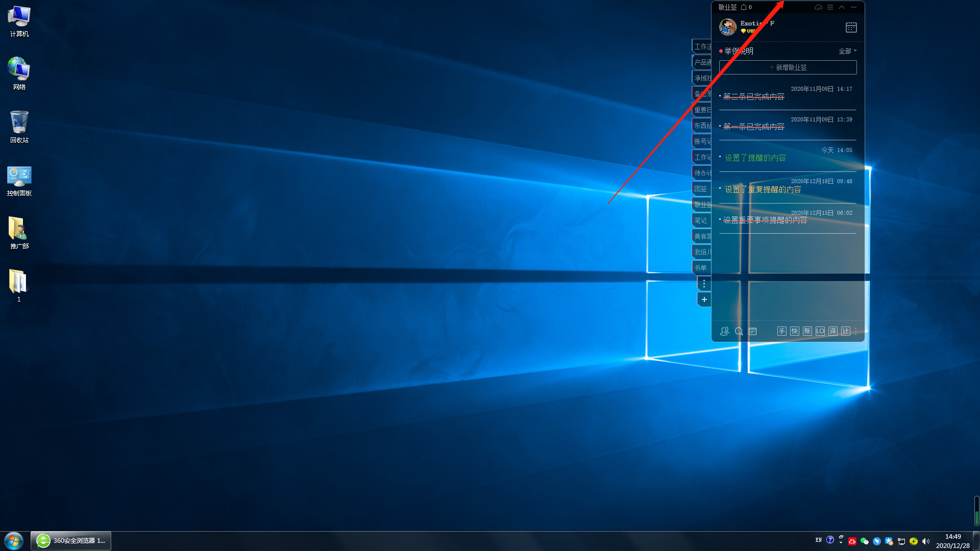
Task: Click the yellow 360 plus tray icon
Action: tap(913, 541)
